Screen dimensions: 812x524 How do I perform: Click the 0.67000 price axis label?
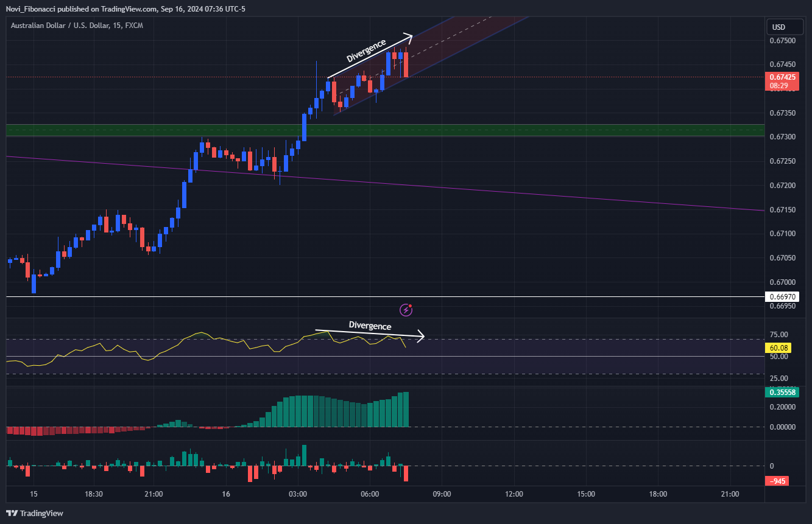click(x=782, y=282)
